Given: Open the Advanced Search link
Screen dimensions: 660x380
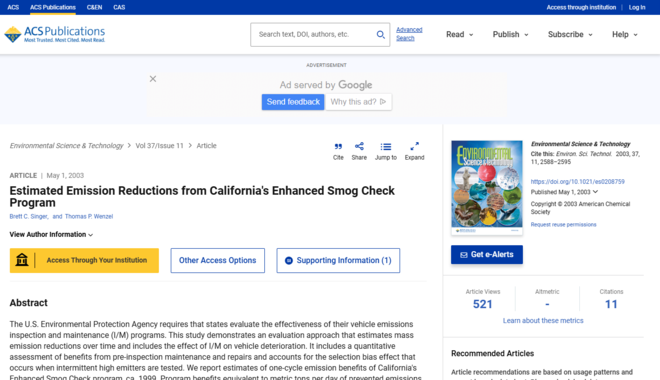Looking at the screenshot, I should pyautogui.click(x=409, y=34).
